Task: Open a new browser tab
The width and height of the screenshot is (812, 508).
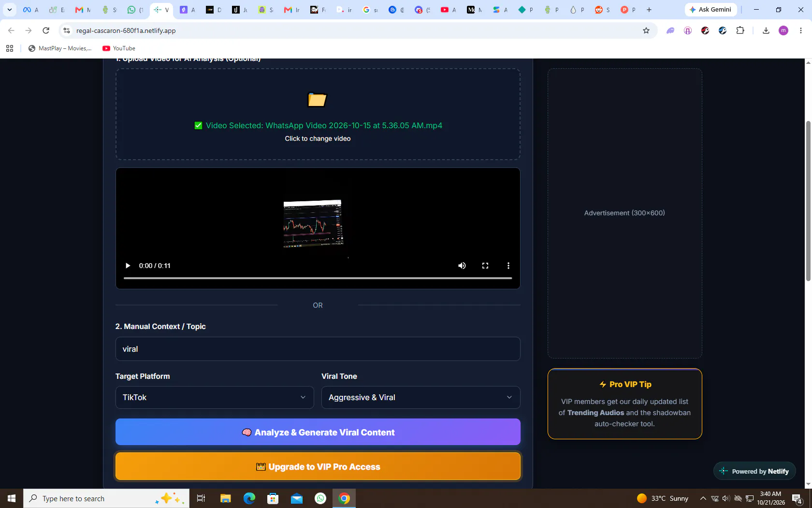Action: pos(649,10)
